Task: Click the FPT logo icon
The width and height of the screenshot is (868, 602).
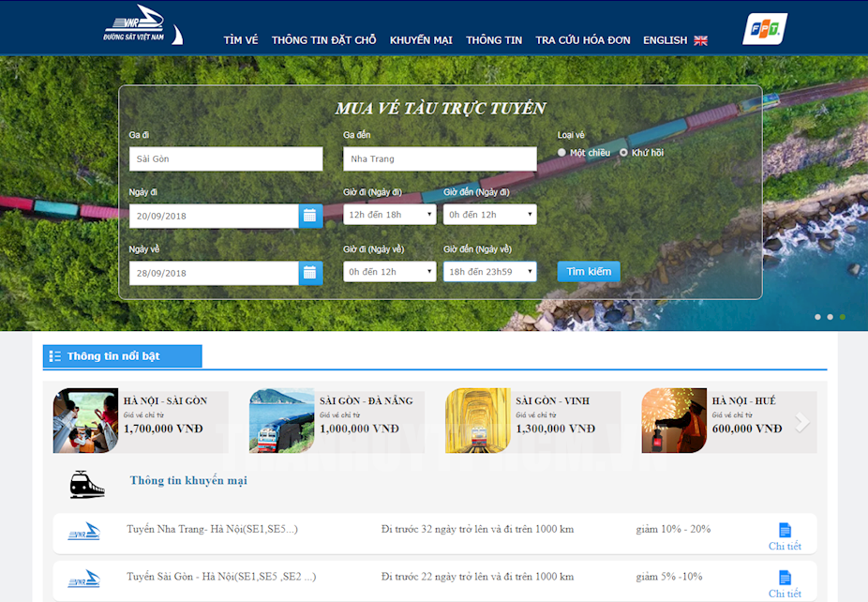Action: pos(765,28)
